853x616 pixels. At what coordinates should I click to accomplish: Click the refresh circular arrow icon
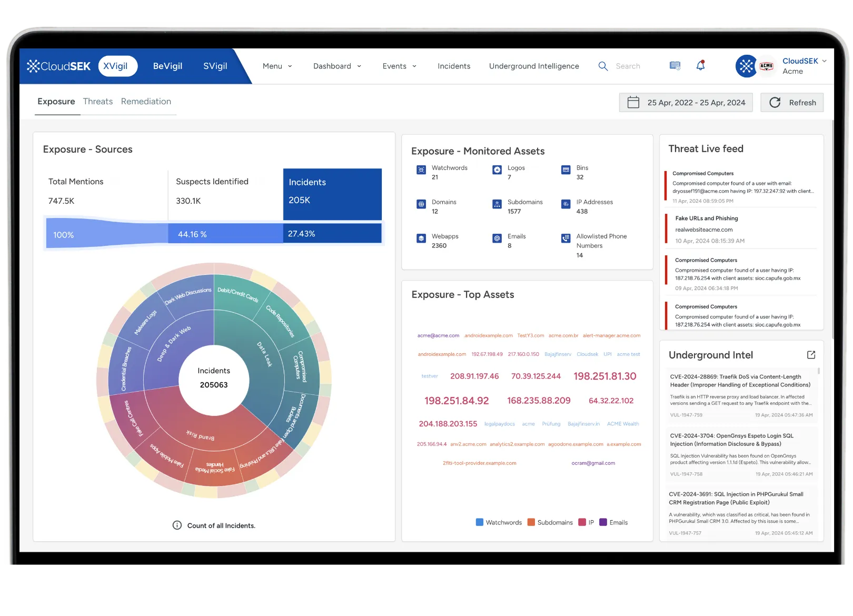775,103
